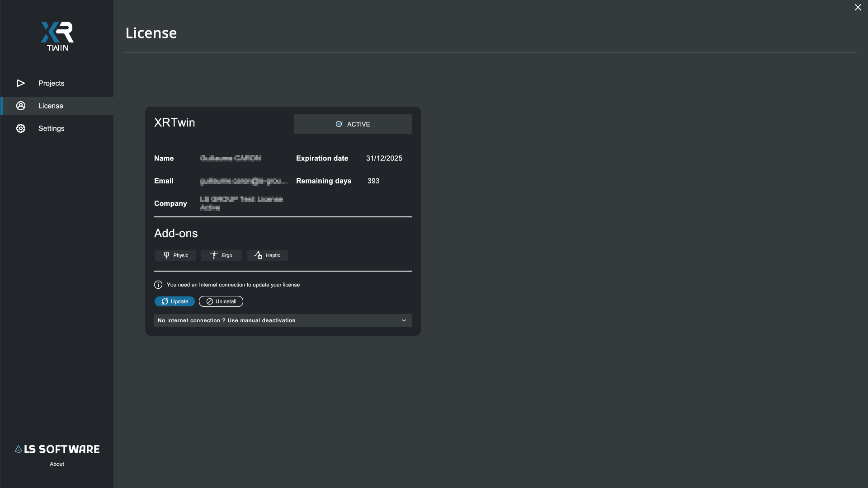Click the LS Software logo
Image resolution: width=868 pixels, height=488 pixels.
[x=57, y=449]
